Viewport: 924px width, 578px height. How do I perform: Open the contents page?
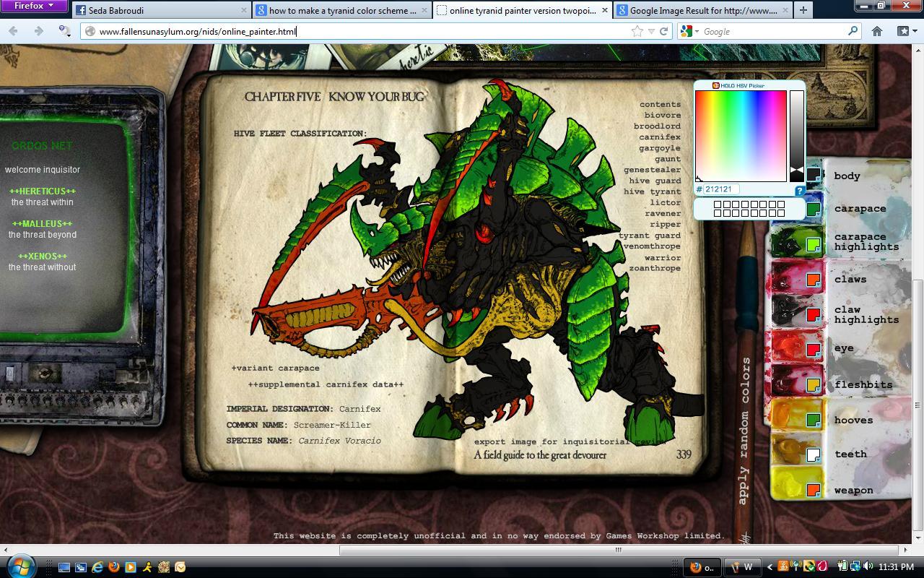[x=660, y=104]
